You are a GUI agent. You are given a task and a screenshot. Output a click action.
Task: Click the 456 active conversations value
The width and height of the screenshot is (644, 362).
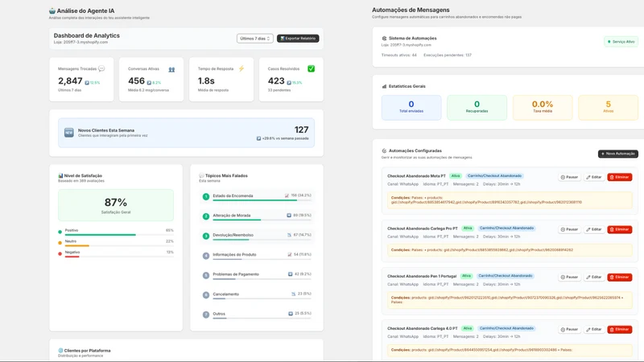tap(136, 81)
